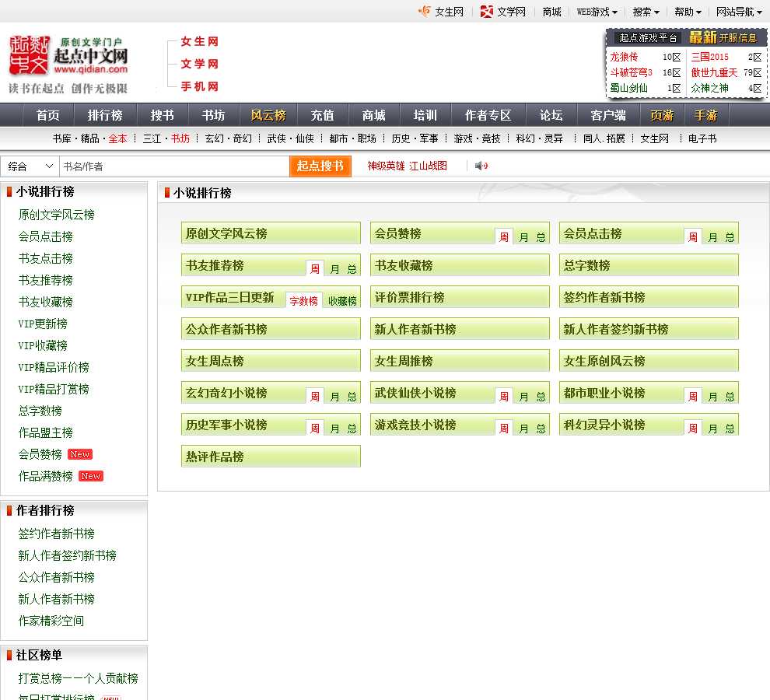This screenshot has height=700, width=770.
Task: Open 玄幻 category link in subnav
Action: tap(214, 138)
